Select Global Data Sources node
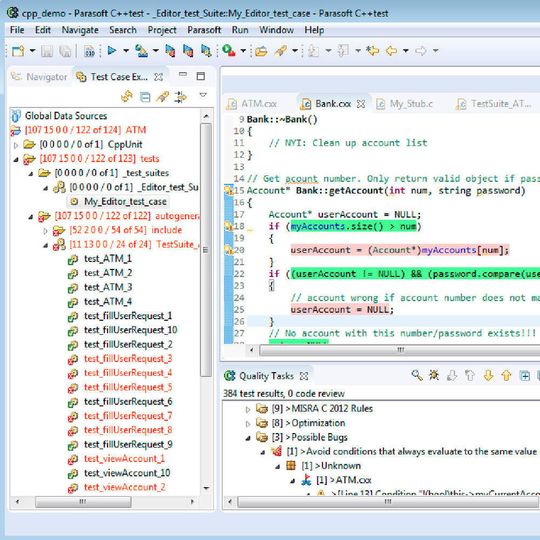The image size is (540, 540). tap(66, 116)
